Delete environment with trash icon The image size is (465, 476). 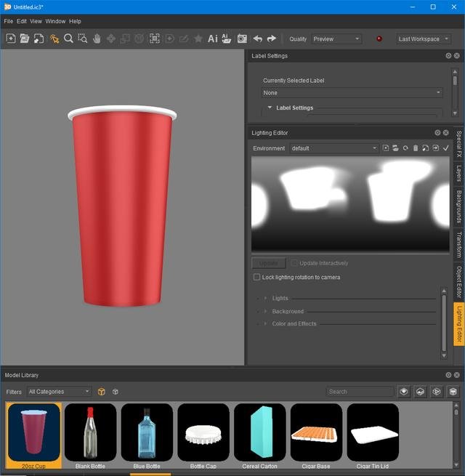pos(416,148)
